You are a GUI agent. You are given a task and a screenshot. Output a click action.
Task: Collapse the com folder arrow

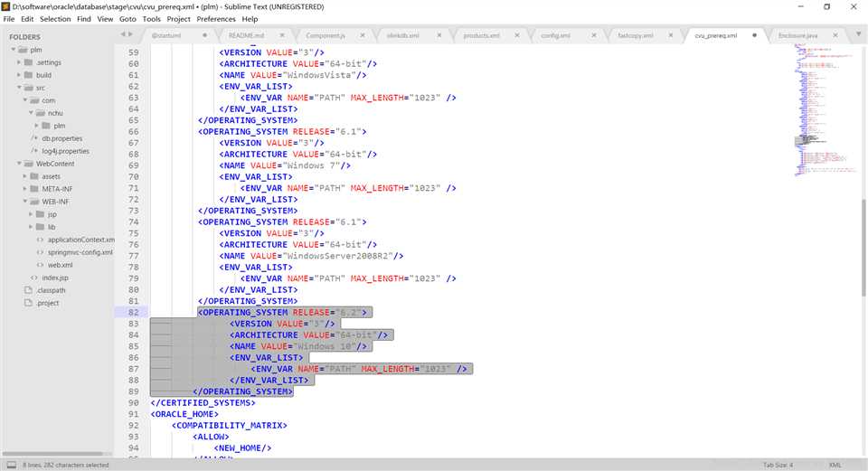[25, 100]
